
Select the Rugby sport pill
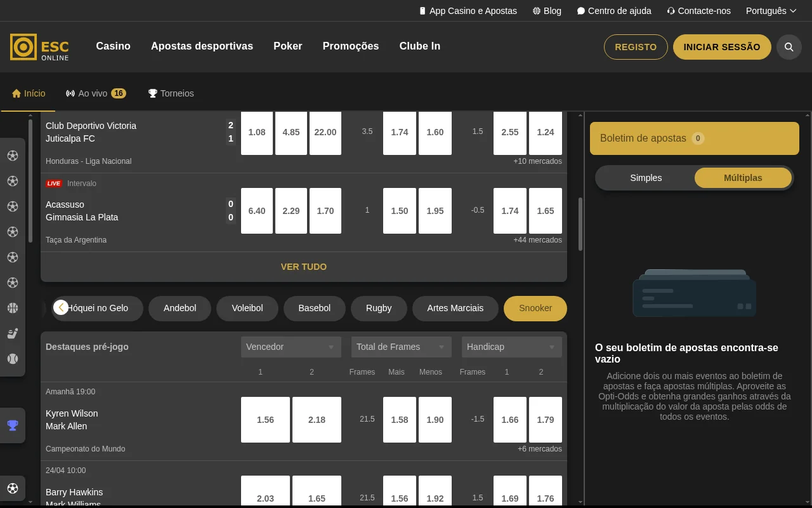tap(379, 308)
